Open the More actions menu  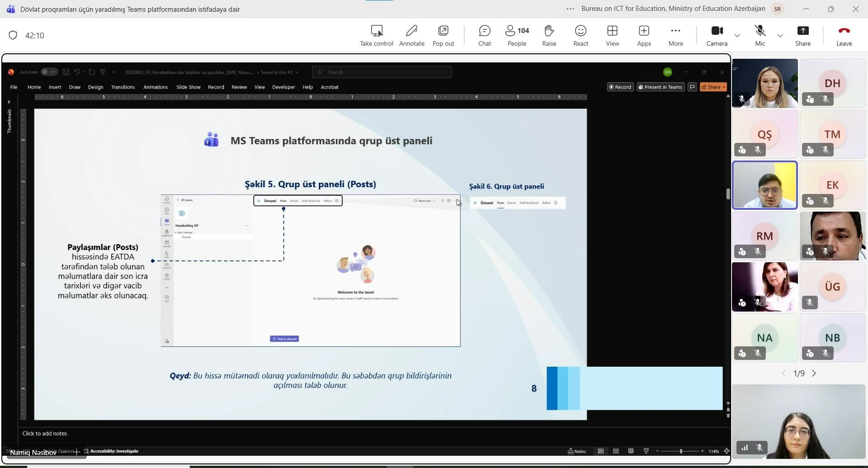[x=675, y=36]
